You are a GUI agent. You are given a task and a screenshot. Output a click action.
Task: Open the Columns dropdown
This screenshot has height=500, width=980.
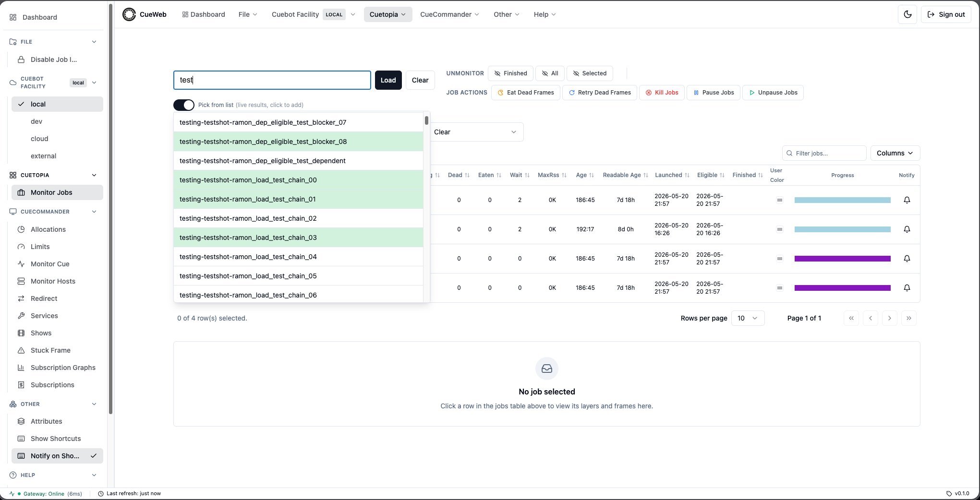click(x=895, y=153)
